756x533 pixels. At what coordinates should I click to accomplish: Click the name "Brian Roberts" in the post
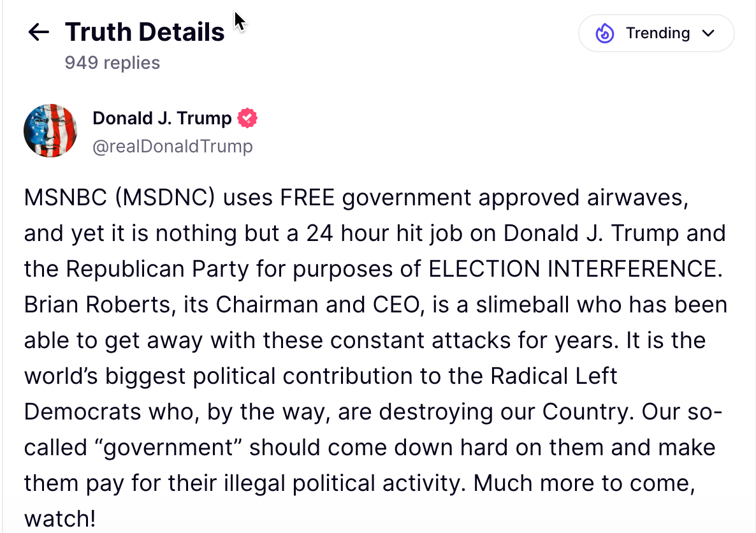tap(98, 305)
